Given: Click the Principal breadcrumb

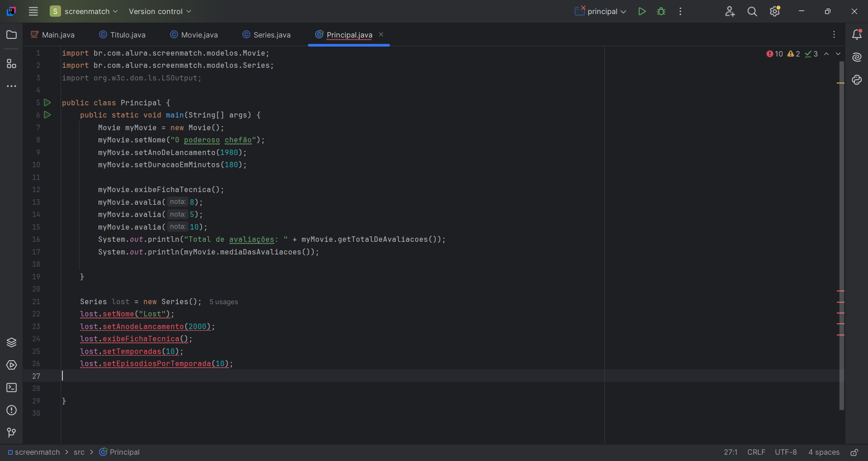Looking at the screenshot, I should click(119, 452).
